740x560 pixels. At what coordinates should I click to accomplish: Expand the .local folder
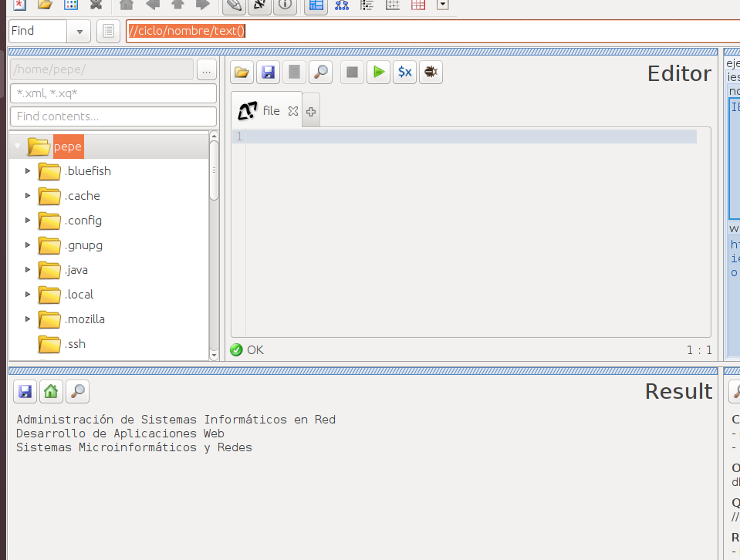28,294
